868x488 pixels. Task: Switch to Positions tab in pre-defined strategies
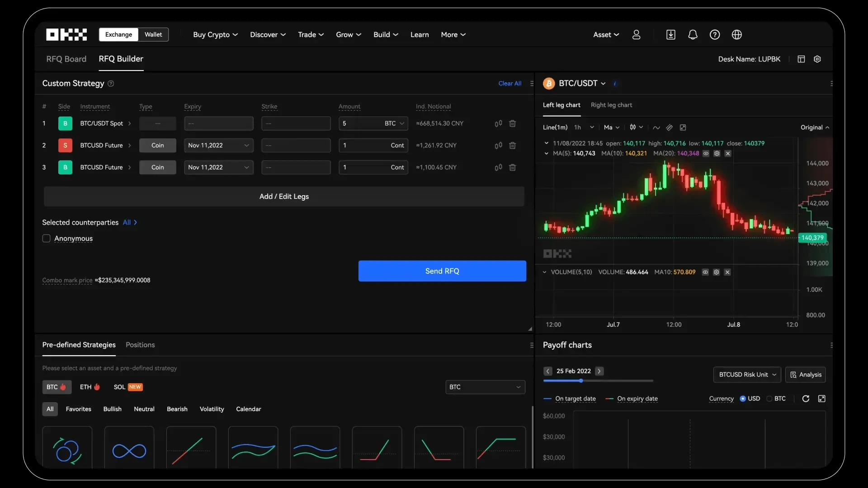click(140, 344)
